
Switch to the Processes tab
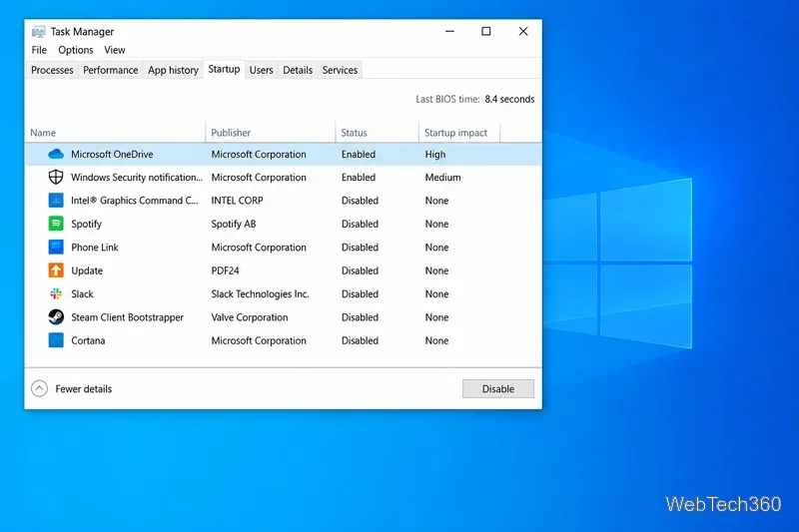[x=52, y=70]
